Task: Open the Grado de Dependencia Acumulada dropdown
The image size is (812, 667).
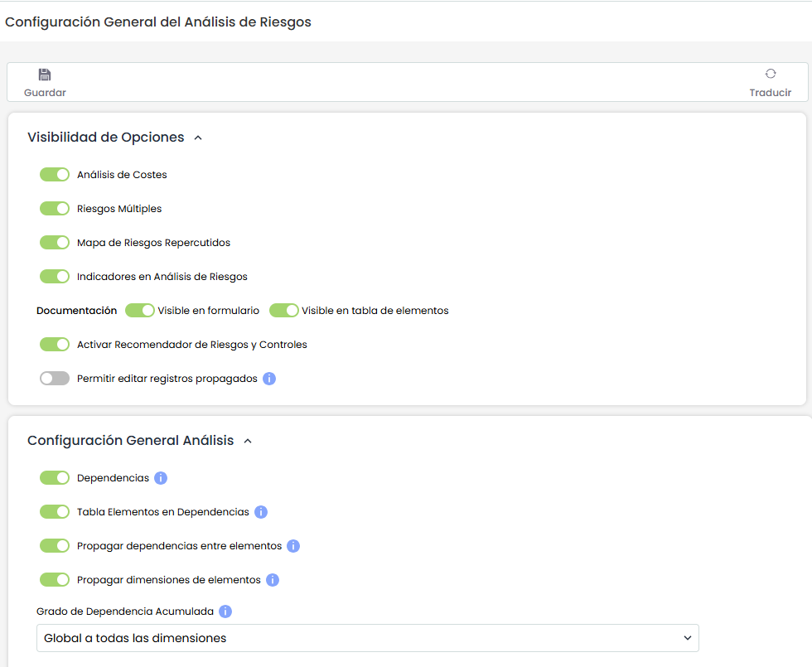Action: point(367,638)
